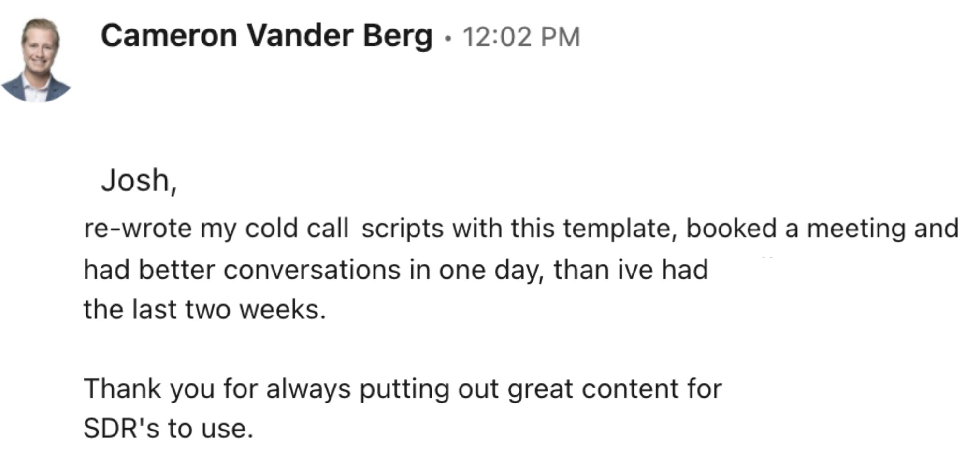Click the sender name Cameron Vander Berg

(266, 37)
